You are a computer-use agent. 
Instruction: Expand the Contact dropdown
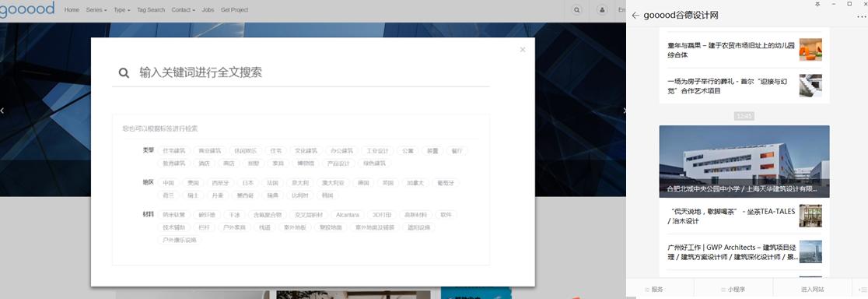click(184, 10)
